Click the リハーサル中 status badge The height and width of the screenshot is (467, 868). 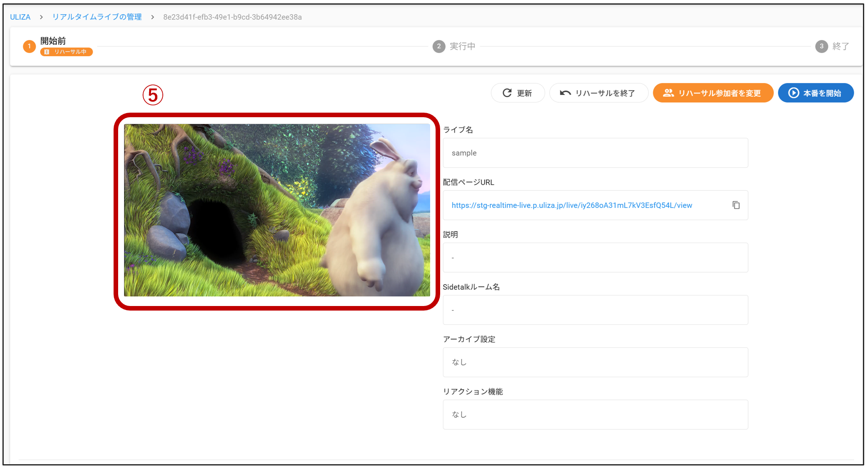(67, 52)
